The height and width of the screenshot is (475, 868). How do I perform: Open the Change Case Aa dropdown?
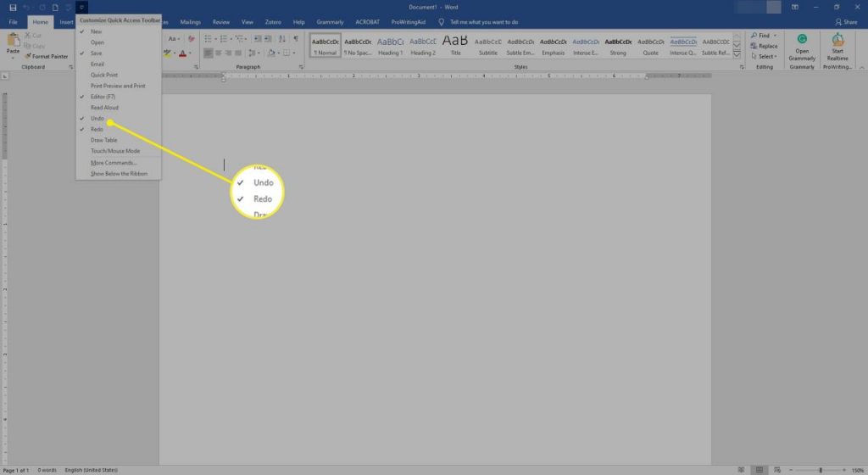[x=174, y=38]
